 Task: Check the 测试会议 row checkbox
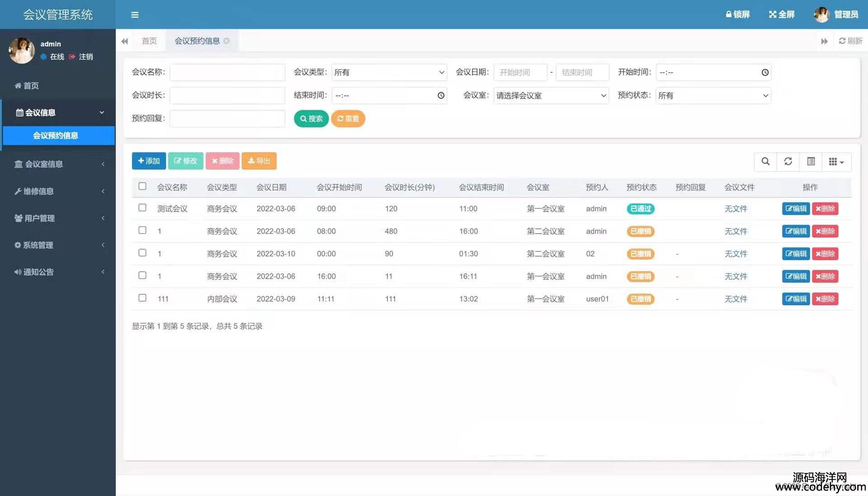point(142,208)
